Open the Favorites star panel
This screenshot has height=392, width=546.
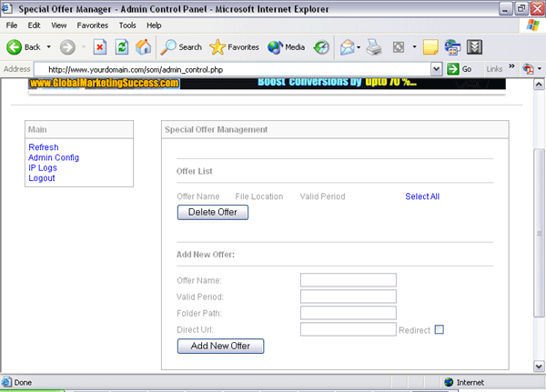pyautogui.click(x=234, y=46)
